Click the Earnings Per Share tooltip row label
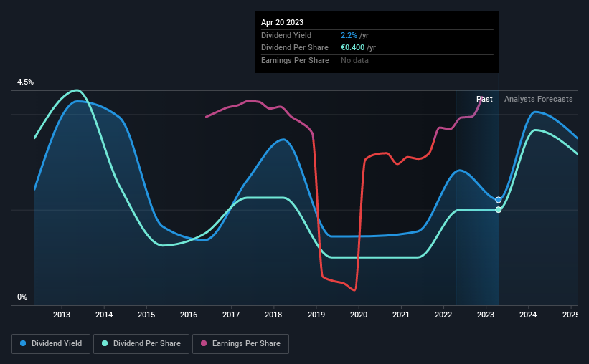Viewport: 589px width, 364px height. point(296,60)
